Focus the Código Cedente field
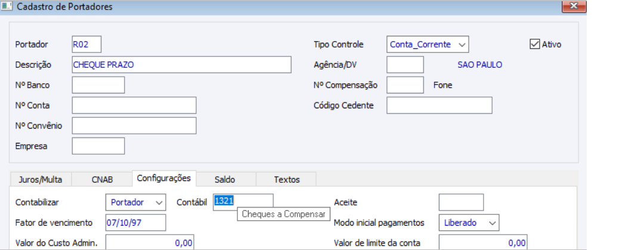 coord(439,105)
